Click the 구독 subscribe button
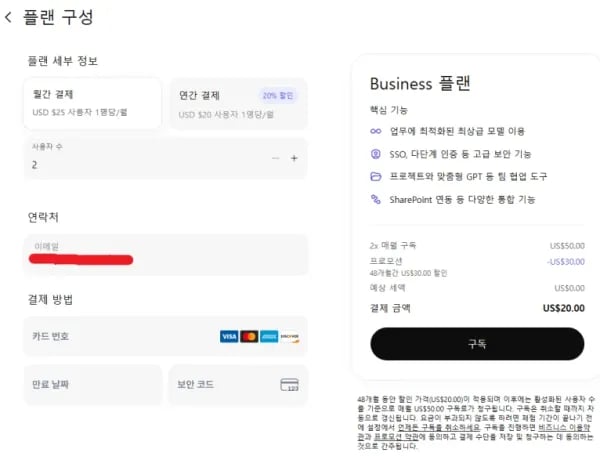This screenshot has width=600, height=456. point(477,344)
